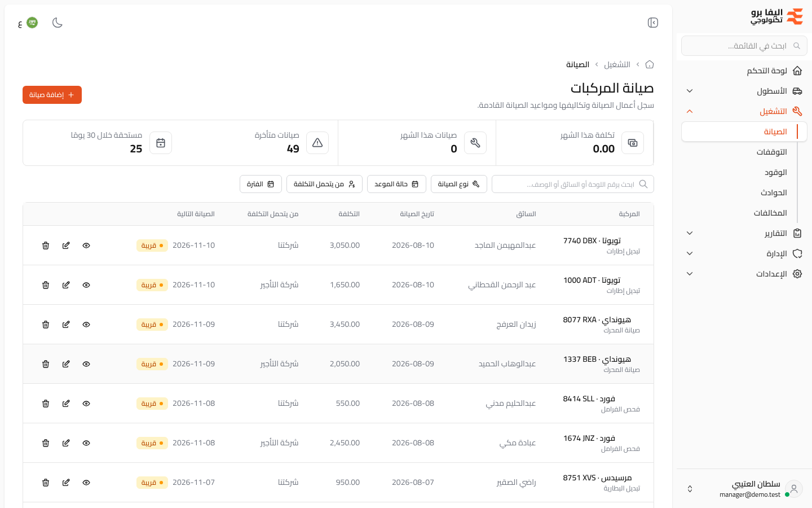
Task: Open الحوادث in the sidebar
Action: [x=744, y=192]
